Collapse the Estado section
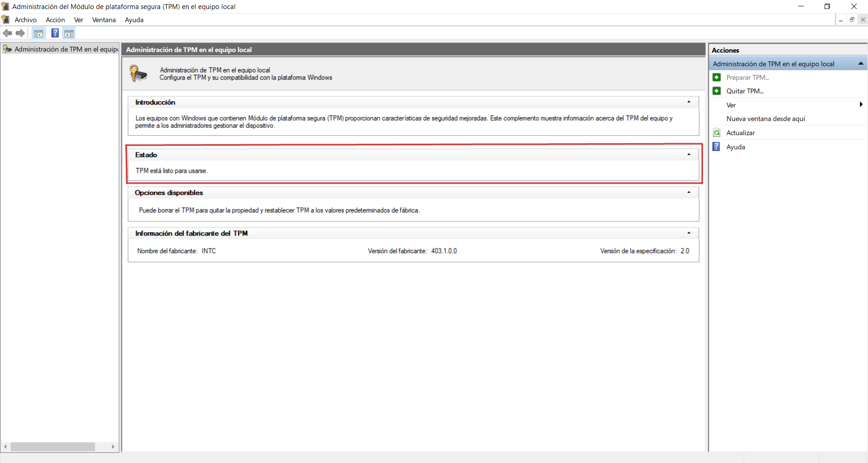Image resolution: width=868 pixels, height=463 pixels. click(689, 155)
